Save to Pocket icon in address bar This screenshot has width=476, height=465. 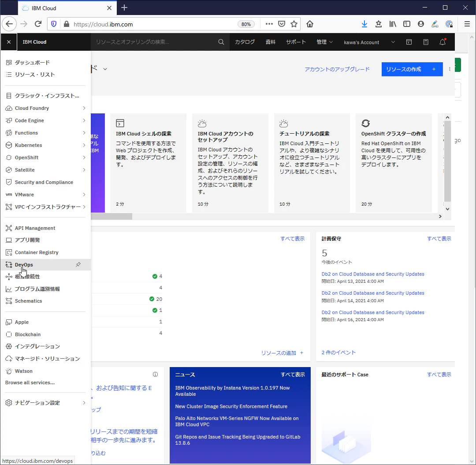coord(282,24)
